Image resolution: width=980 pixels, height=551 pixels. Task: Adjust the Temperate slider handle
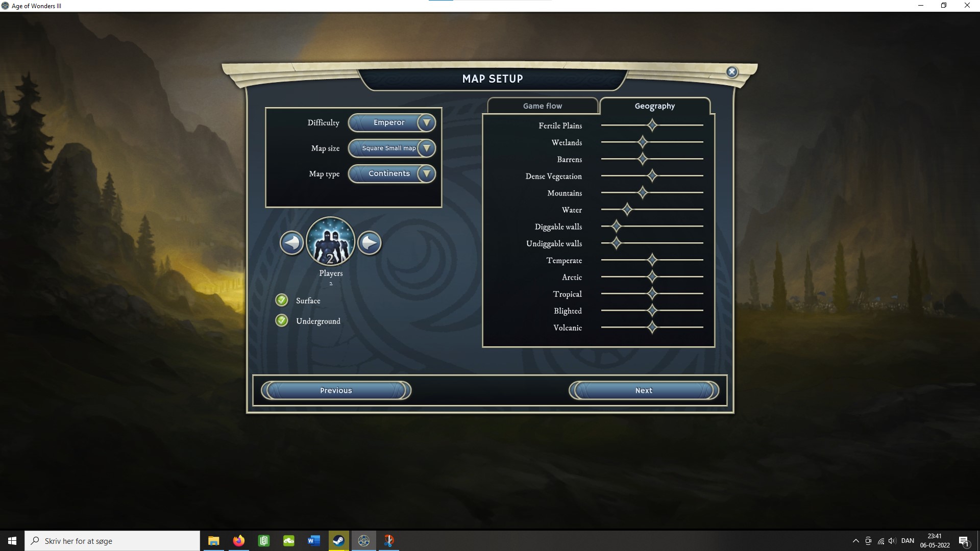tap(652, 260)
